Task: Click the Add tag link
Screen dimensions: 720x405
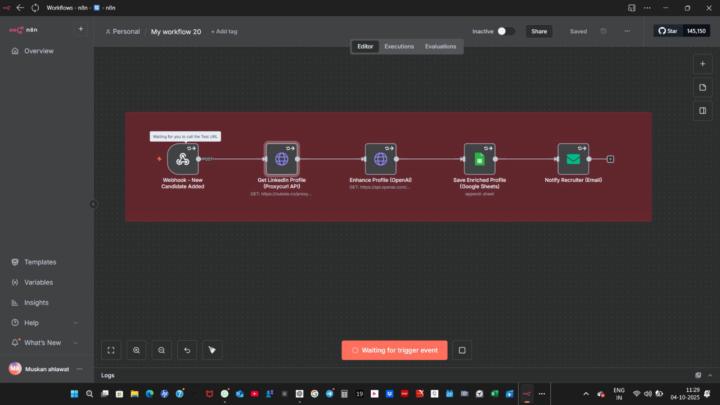Action: pyautogui.click(x=224, y=31)
